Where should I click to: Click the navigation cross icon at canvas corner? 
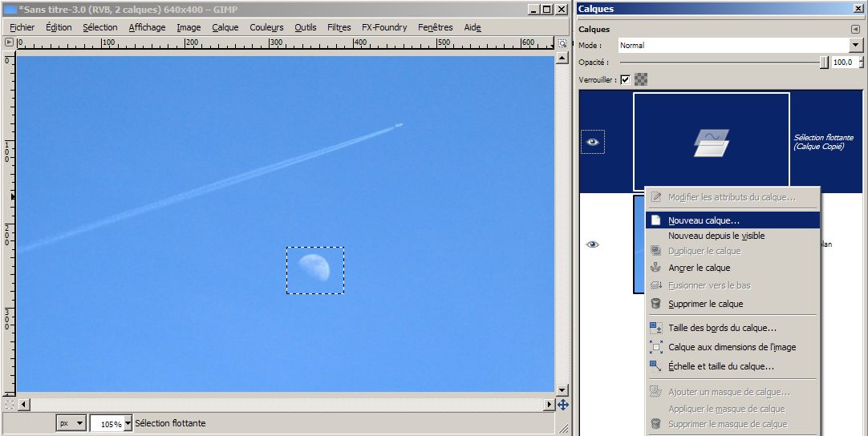[562, 405]
